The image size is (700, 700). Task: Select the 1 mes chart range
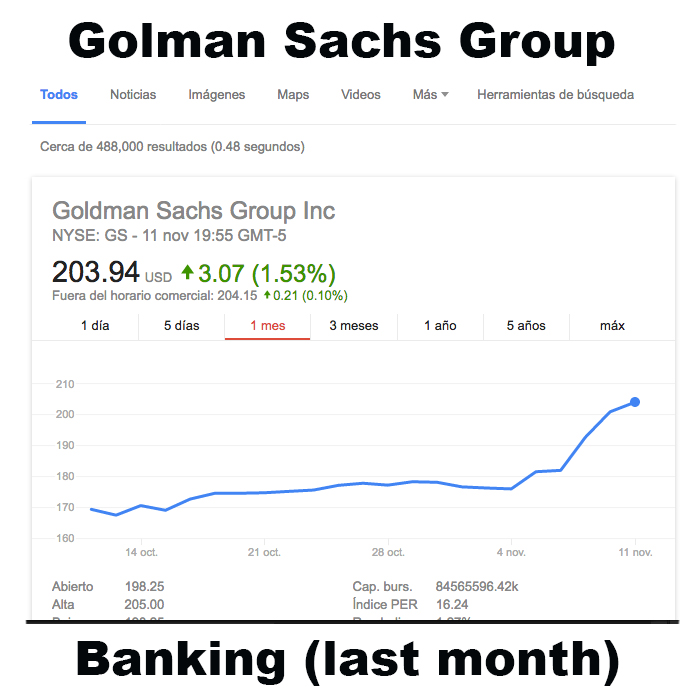(268, 326)
